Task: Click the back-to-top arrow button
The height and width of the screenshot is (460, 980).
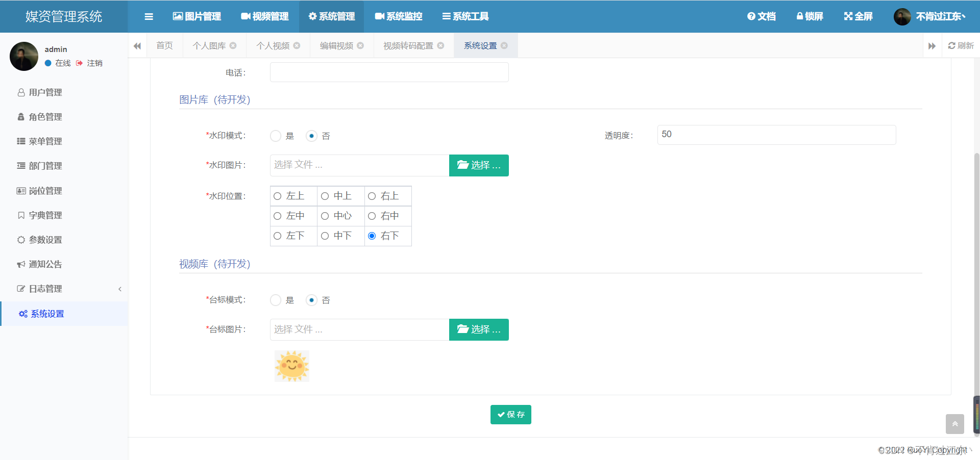Action: pos(955,424)
